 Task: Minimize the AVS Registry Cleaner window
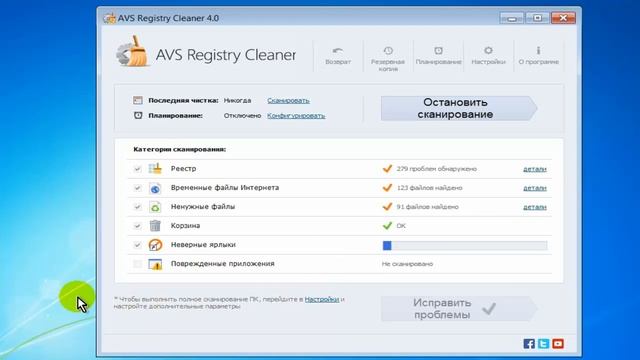pos(511,18)
